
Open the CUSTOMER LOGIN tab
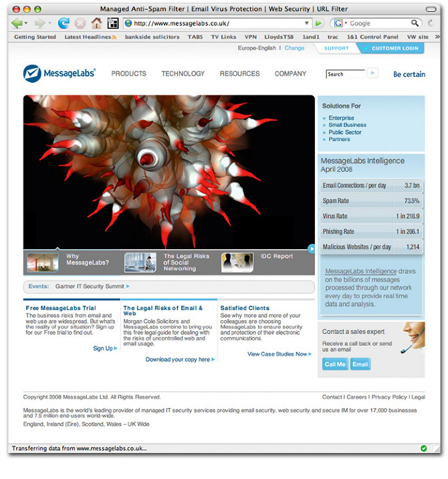(x=392, y=48)
